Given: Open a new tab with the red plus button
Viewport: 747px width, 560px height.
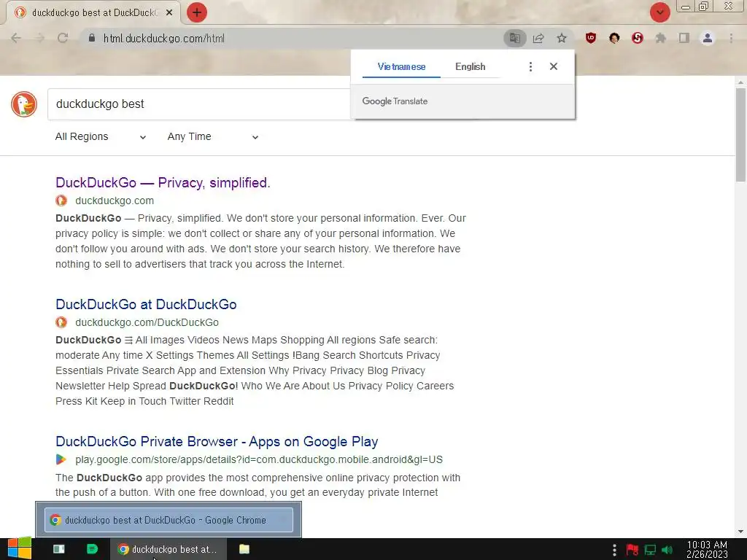Looking at the screenshot, I should (x=197, y=12).
